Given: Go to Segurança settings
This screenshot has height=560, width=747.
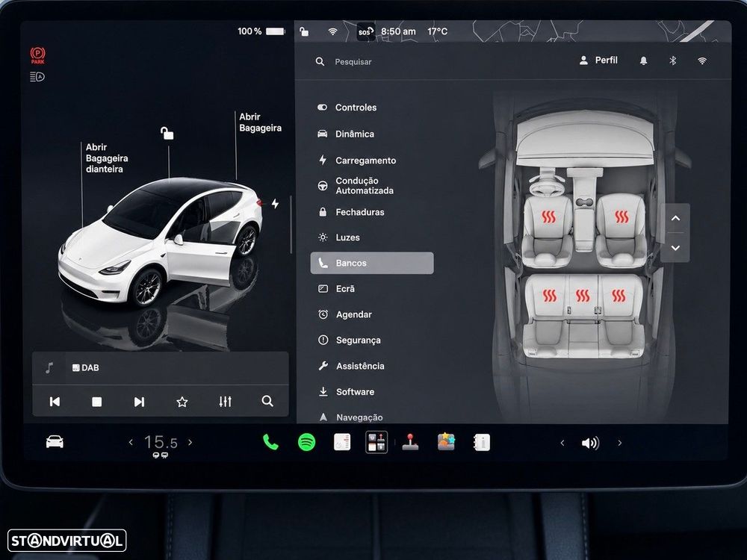Looking at the screenshot, I should pos(349,340).
